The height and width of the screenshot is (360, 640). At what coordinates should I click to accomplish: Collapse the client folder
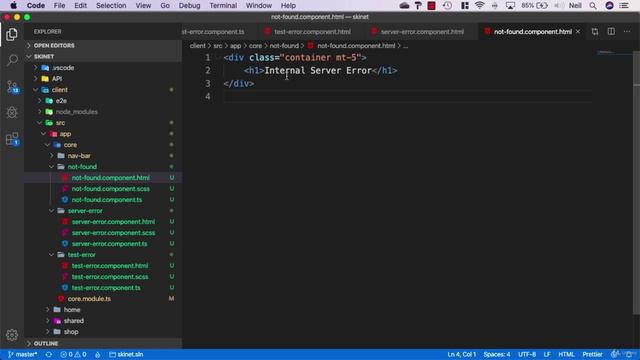point(103,90)
